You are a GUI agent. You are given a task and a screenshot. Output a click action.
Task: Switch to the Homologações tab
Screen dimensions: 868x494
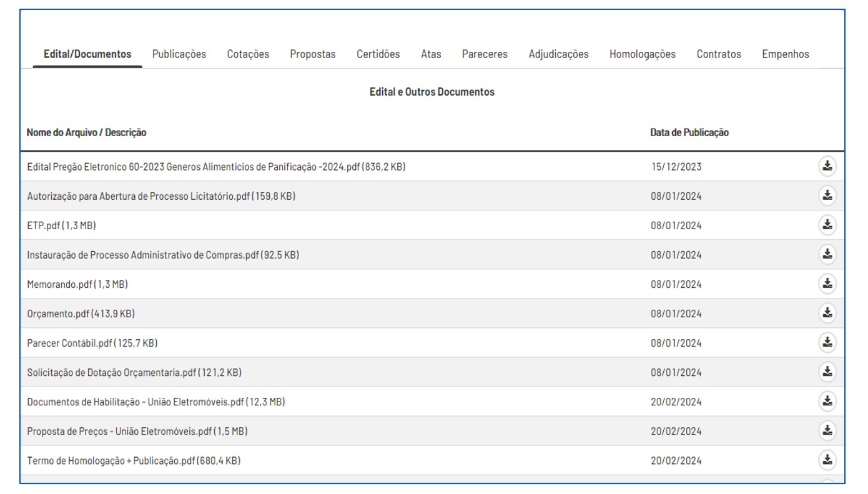(x=643, y=54)
